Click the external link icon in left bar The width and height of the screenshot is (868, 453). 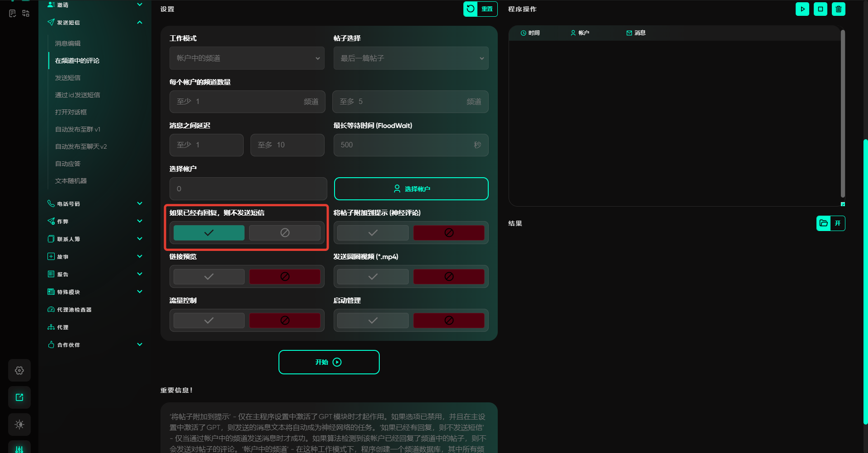pos(19,397)
